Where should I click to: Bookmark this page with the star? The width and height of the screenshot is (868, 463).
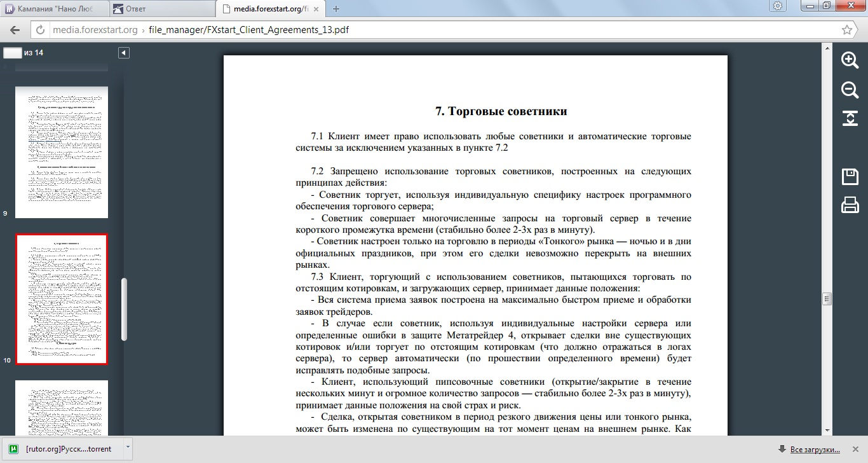tap(846, 30)
